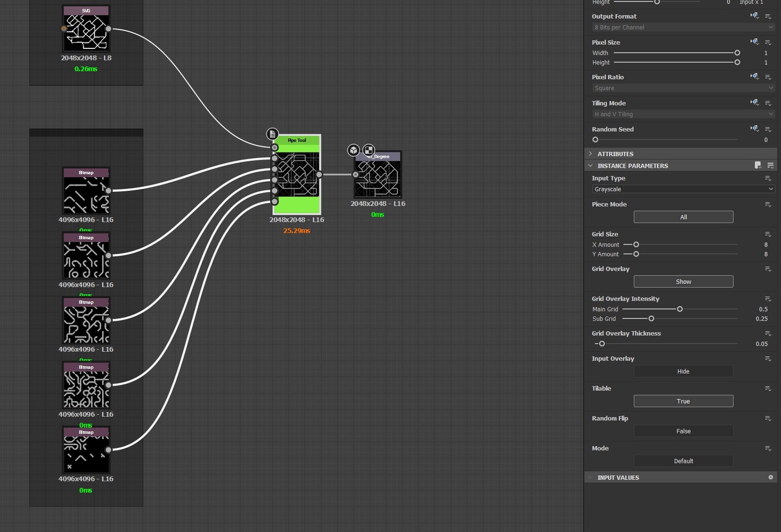Click the 2D view icon above the 45_Degree node
The height and width of the screenshot is (532, 781).
(368, 150)
